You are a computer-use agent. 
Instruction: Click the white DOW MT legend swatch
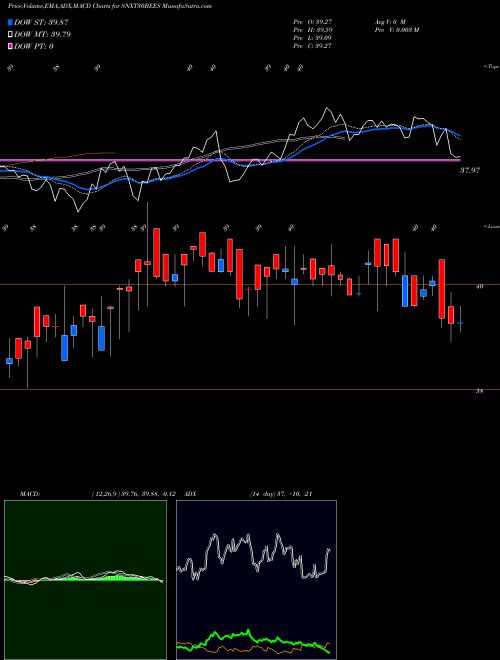11,35
